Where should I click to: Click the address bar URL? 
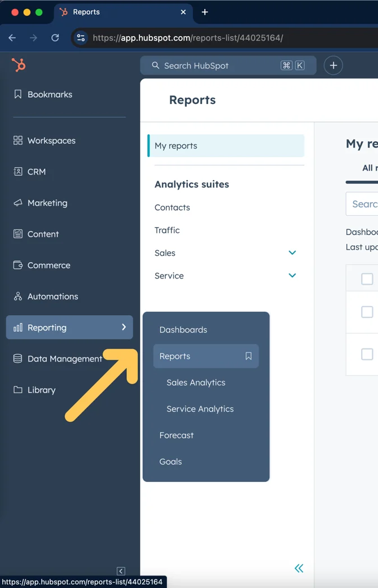188,38
